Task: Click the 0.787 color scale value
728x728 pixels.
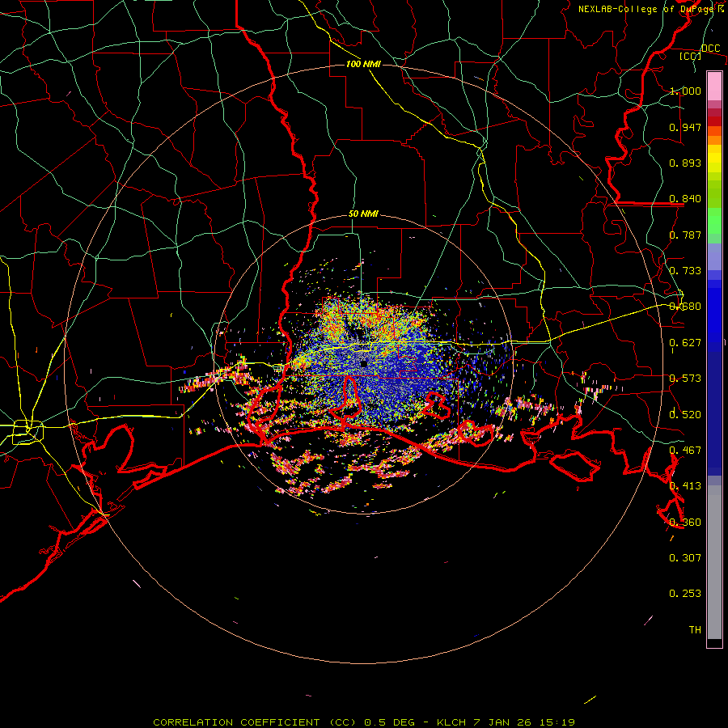Action: point(685,235)
